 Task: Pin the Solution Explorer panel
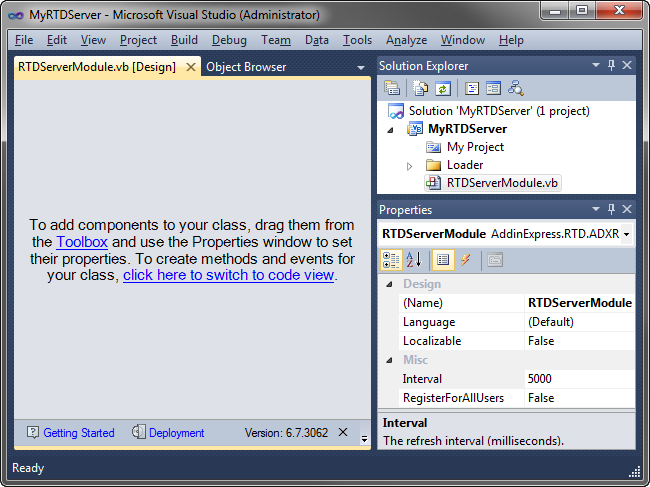click(611, 65)
